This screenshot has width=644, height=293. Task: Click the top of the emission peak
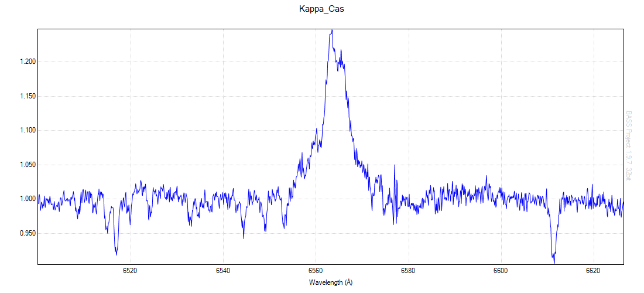332,31
